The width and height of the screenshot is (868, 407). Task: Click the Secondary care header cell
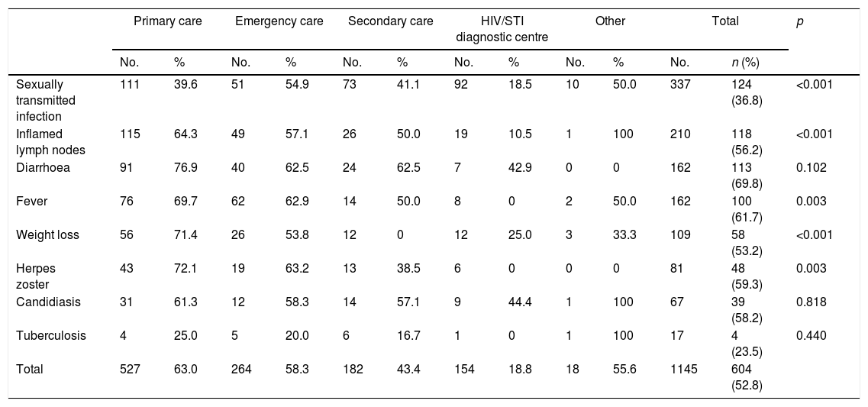[390, 21]
